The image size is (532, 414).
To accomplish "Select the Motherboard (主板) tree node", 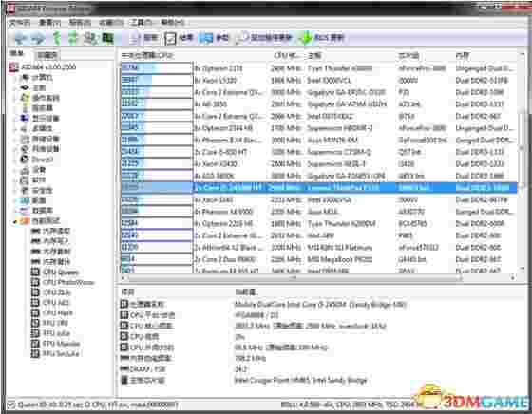I will pos(33,87).
